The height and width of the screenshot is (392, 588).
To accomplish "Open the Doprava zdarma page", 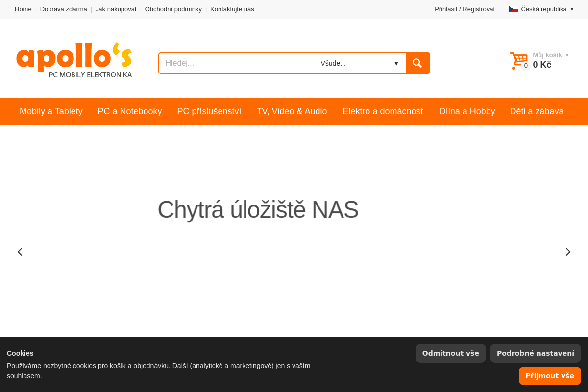I will pyautogui.click(x=63, y=9).
